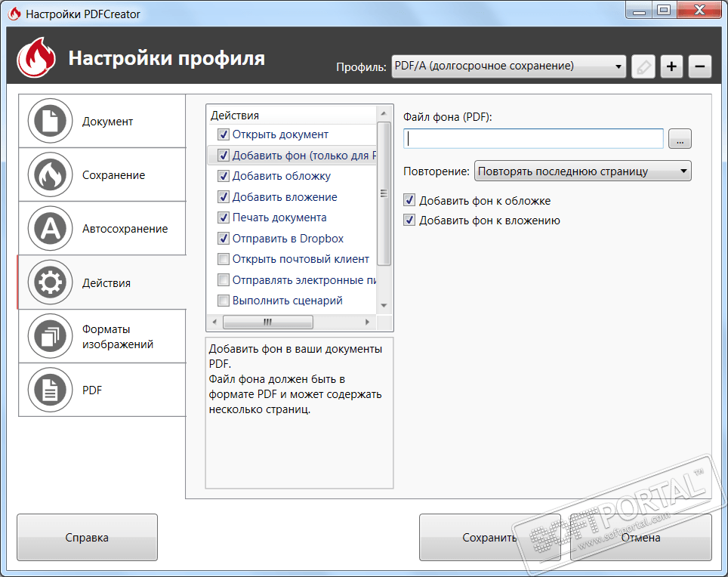Click the horizontal scrollbar thumb in actions list
This screenshot has width=728, height=577.
(268, 322)
